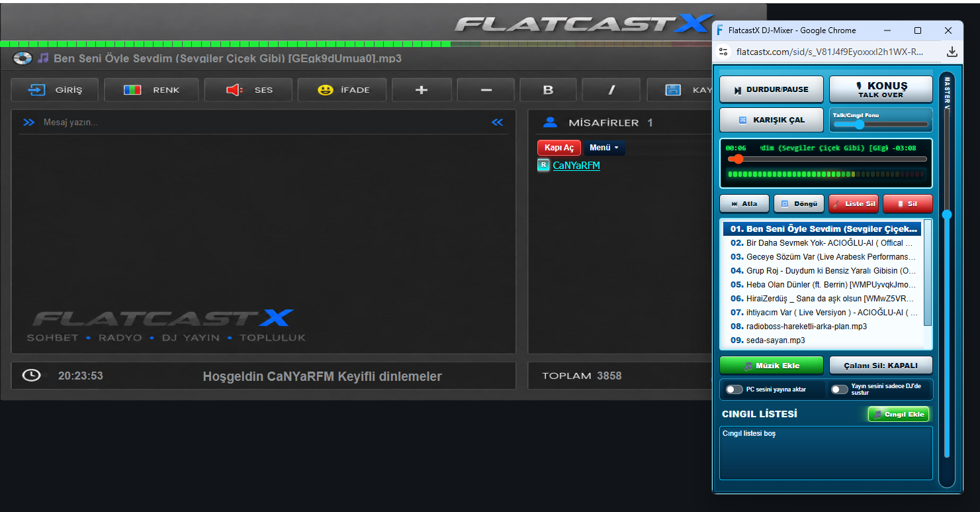This screenshot has height=512, width=980.
Task: Open the İFADE smiley emoji button
Action: pyautogui.click(x=342, y=90)
